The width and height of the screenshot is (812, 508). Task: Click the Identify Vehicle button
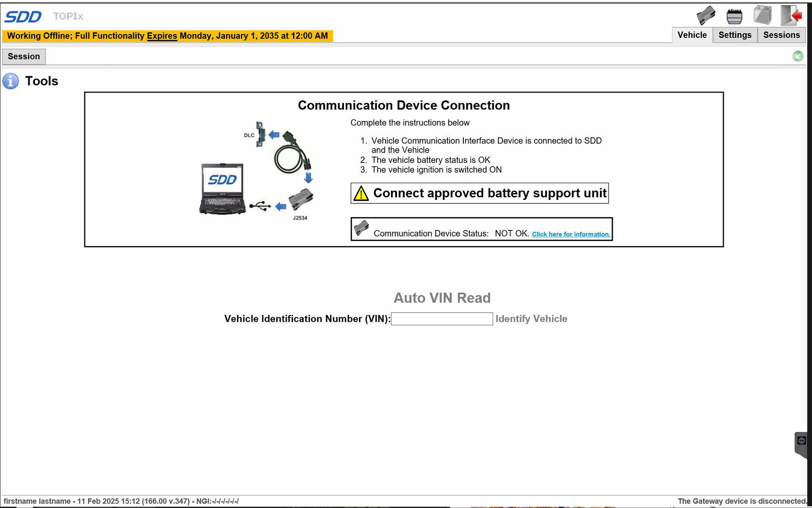coord(531,319)
